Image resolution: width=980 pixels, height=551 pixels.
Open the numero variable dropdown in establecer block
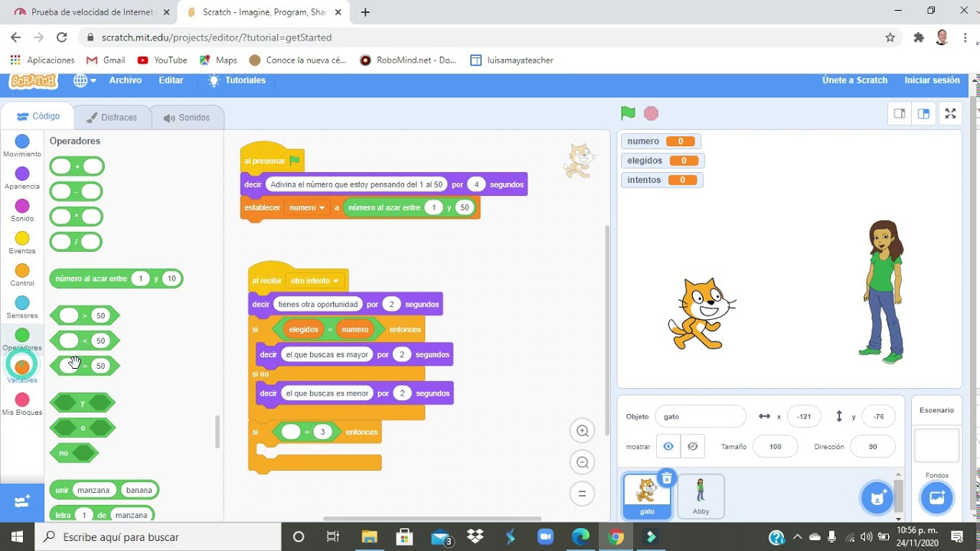click(305, 207)
